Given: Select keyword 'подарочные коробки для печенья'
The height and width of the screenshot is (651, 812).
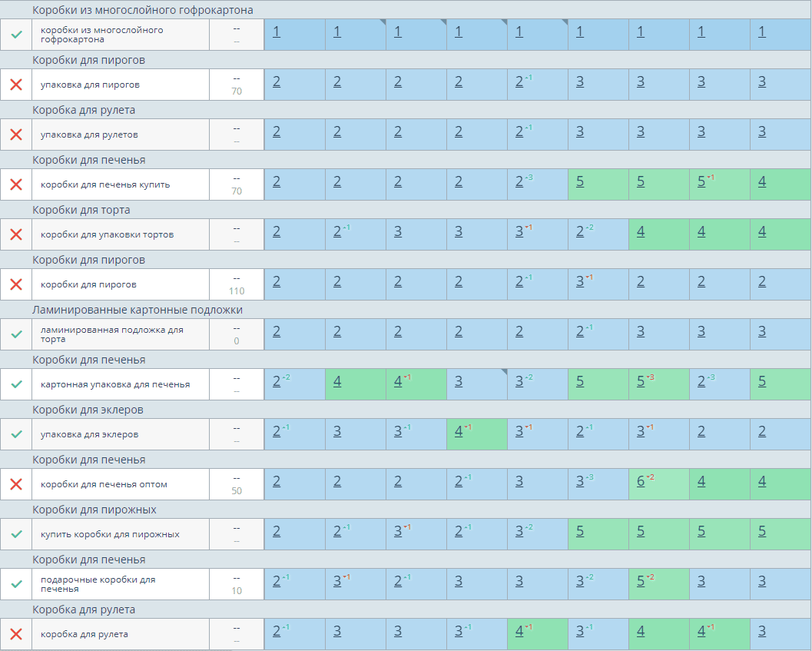Looking at the screenshot, I should point(98,584).
